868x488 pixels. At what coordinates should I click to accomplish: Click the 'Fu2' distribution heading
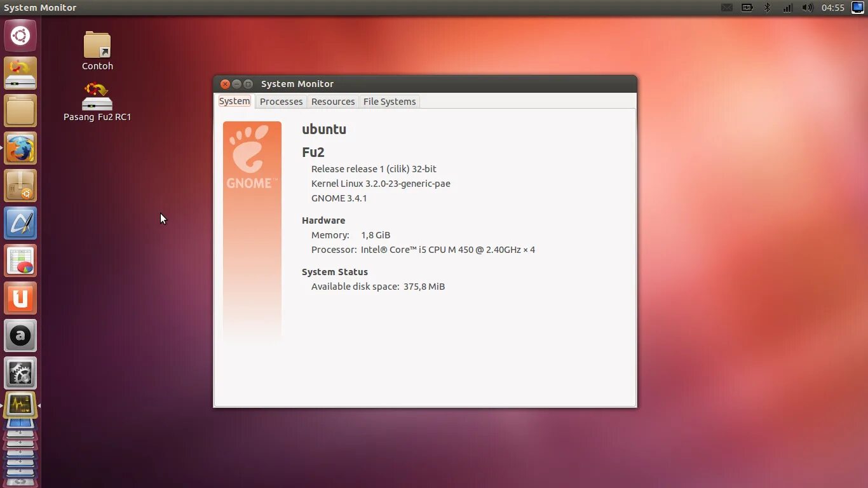313,152
